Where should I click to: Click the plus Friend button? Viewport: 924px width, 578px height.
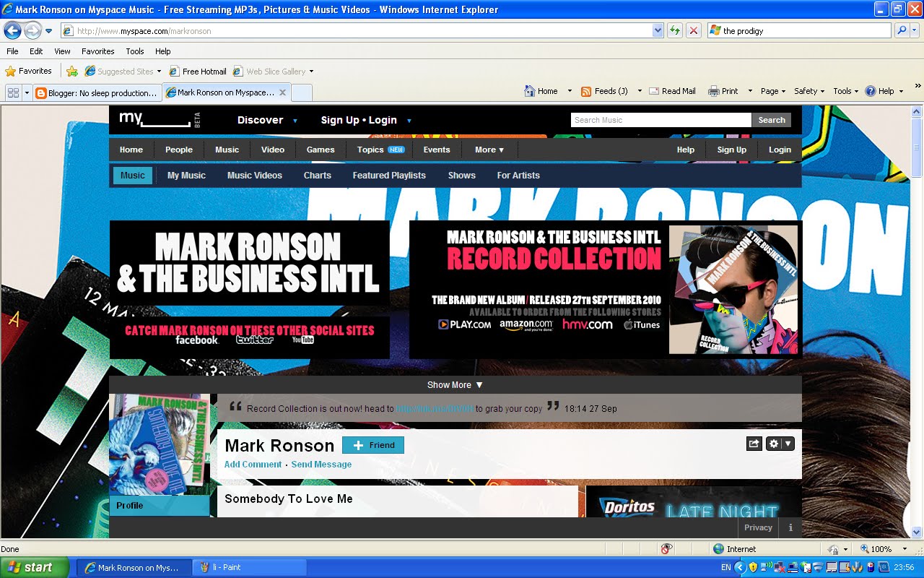click(373, 445)
